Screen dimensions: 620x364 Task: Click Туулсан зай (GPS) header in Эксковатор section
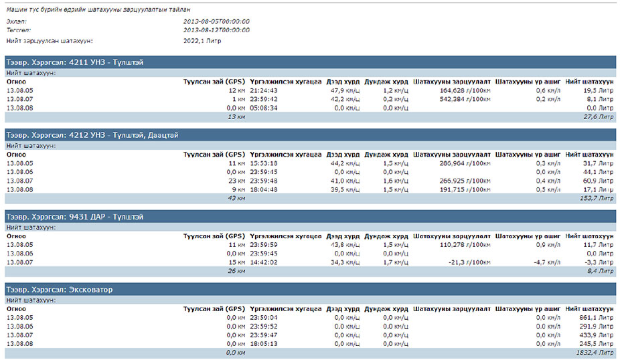[x=214, y=308]
